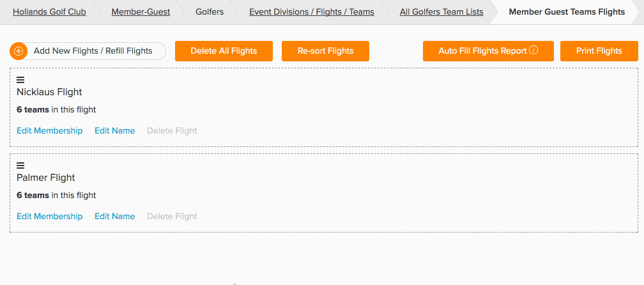Open the Member-Guest breadcrumb link

tap(141, 12)
